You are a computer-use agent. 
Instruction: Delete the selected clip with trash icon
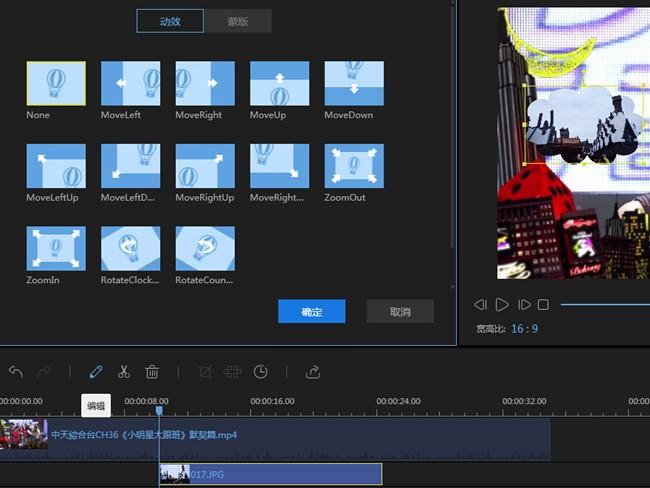152,372
